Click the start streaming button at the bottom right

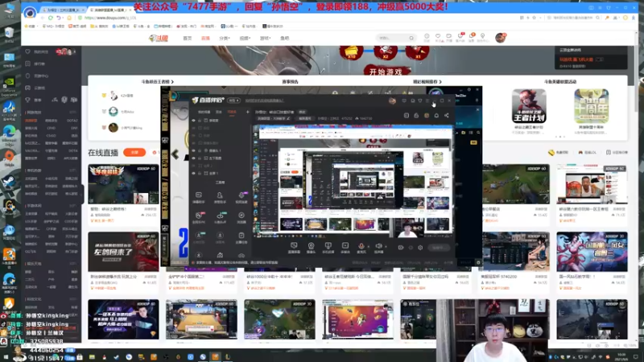[x=439, y=248]
